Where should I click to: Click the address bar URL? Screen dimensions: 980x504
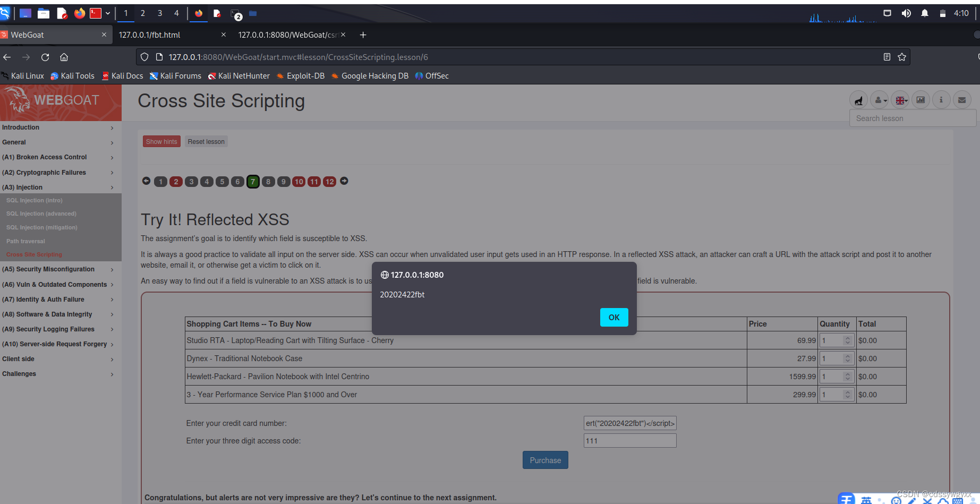tap(299, 57)
